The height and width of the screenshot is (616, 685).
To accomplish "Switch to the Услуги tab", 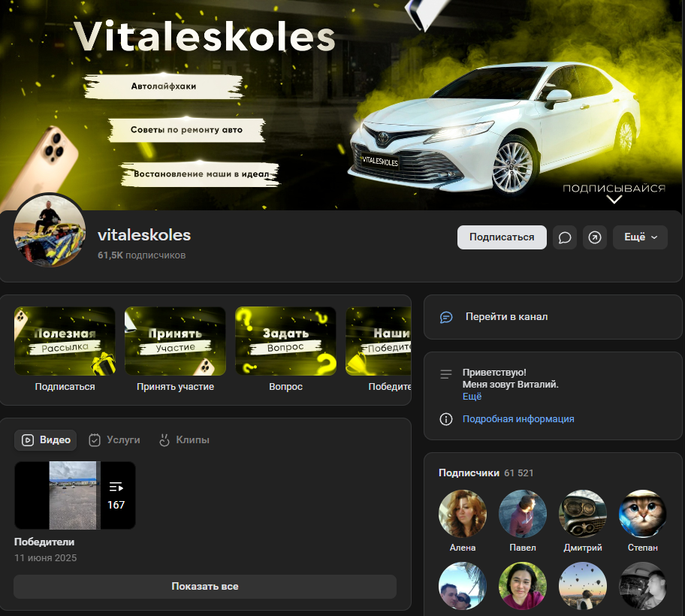I will (115, 440).
